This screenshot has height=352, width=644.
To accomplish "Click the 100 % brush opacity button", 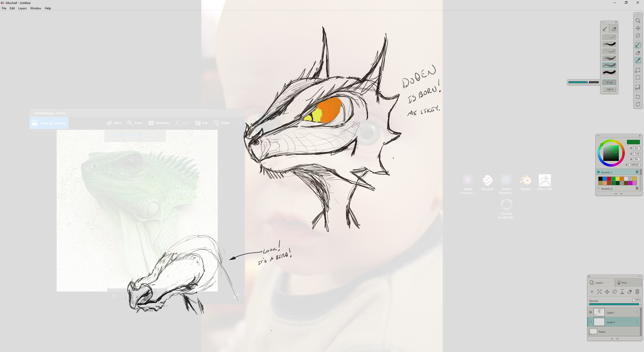I will (x=609, y=89).
